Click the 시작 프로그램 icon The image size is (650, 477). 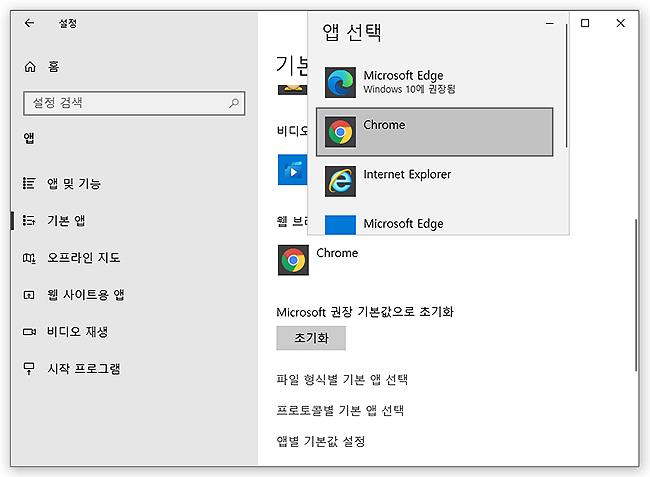pyautogui.click(x=29, y=368)
